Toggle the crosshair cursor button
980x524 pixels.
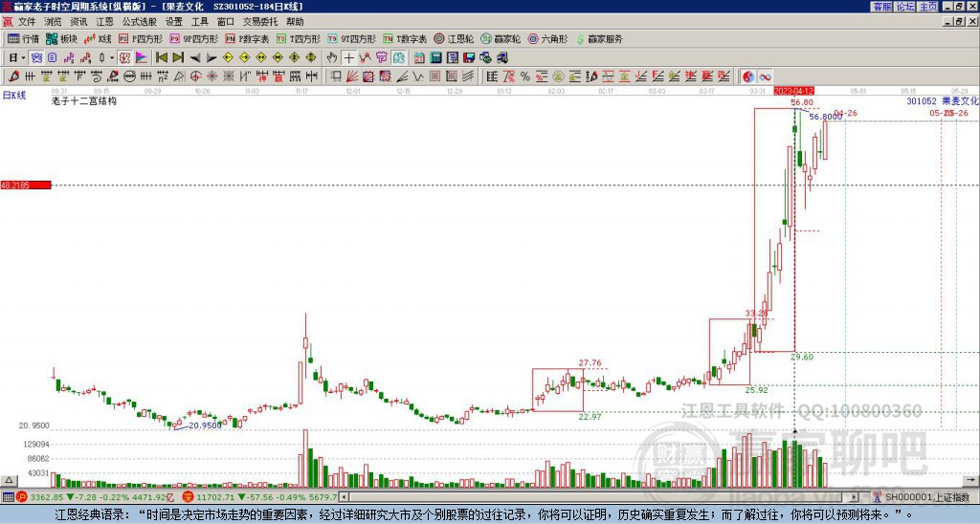click(x=348, y=58)
